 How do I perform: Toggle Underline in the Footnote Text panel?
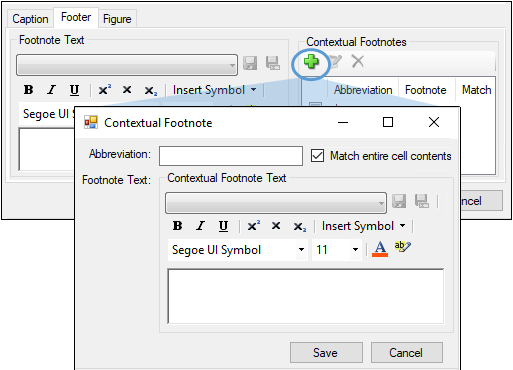[74, 90]
